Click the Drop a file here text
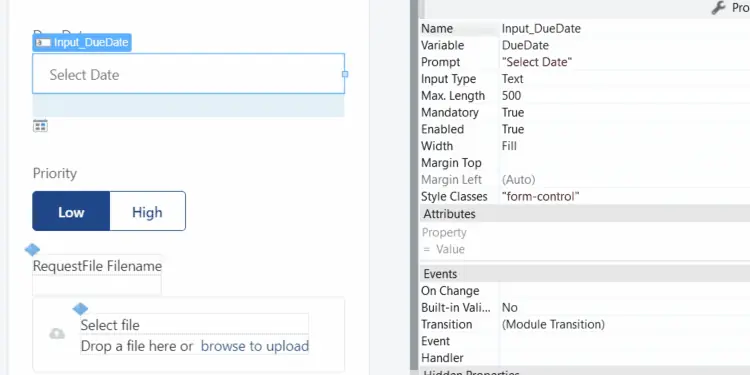The image size is (750, 375). 137,346
